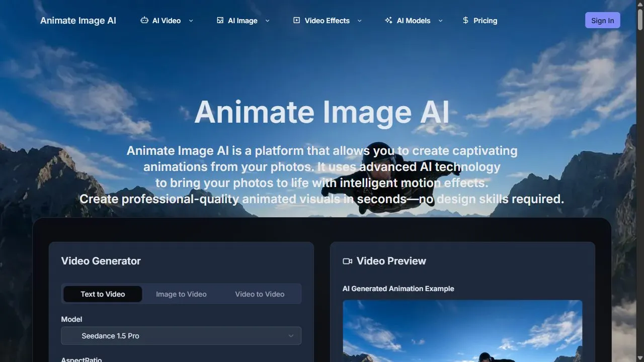Select the Text to Video tab
Viewport: 644px width, 362px height.
pos(103,294)
